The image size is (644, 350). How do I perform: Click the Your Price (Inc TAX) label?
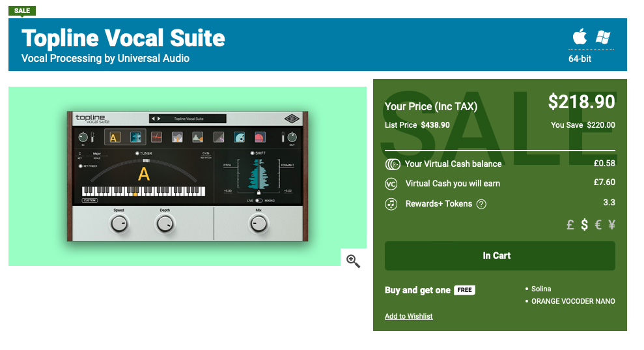click(x=431, y=106)
